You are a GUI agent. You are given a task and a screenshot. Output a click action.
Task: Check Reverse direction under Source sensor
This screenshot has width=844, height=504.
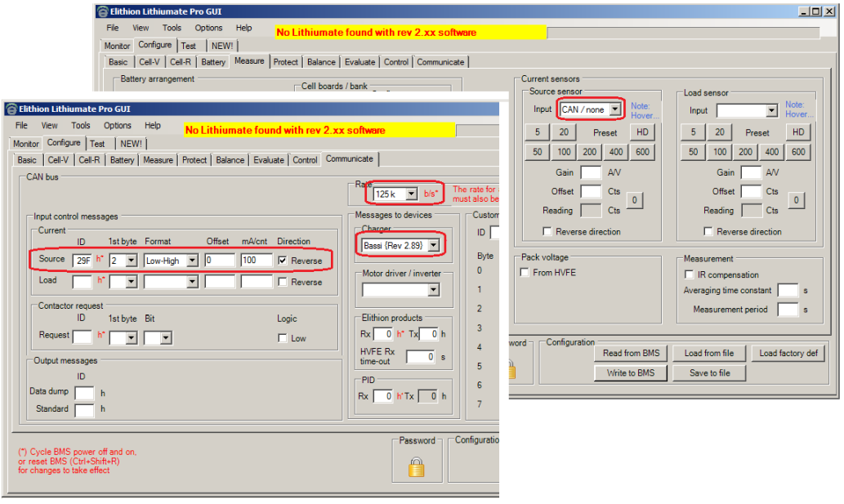(547, 231)
